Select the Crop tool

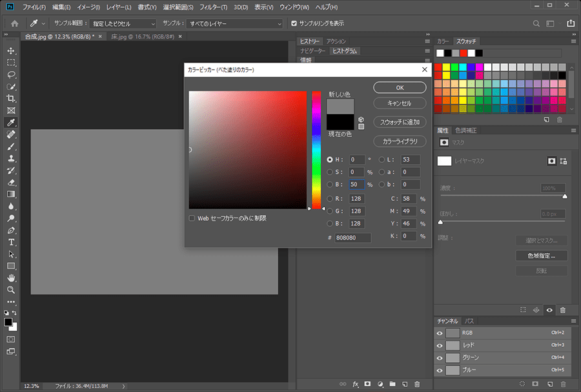click(x=11, y=98)
